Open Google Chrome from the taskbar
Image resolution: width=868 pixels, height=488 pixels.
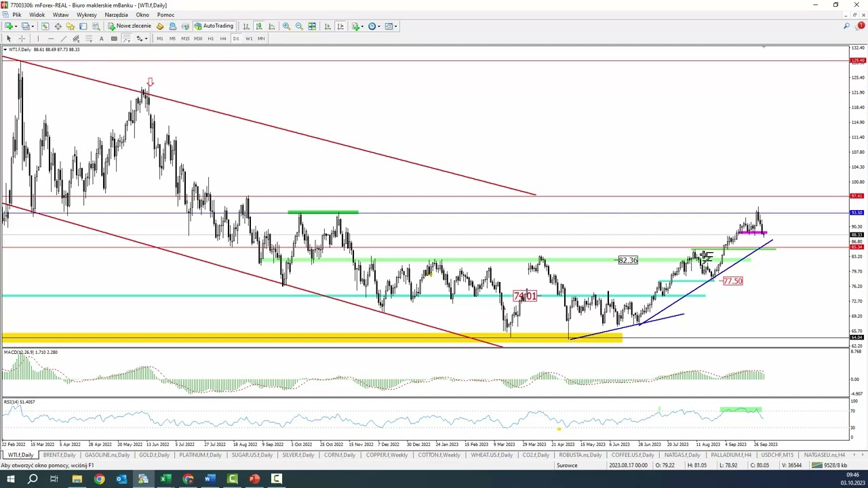tap(99, 479)
